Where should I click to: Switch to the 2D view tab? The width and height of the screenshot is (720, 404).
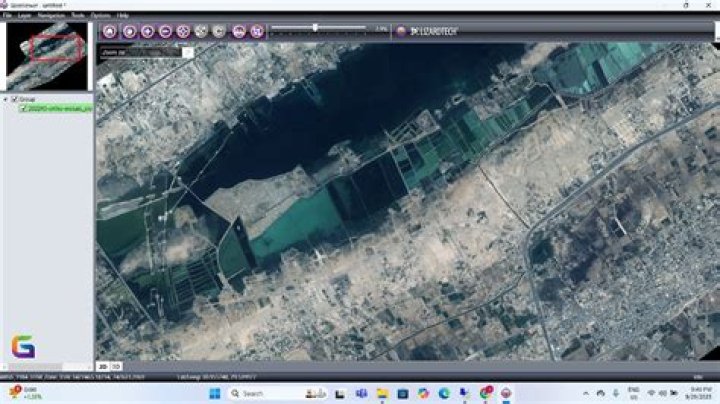pyautogui.click(x=102, y=366)
